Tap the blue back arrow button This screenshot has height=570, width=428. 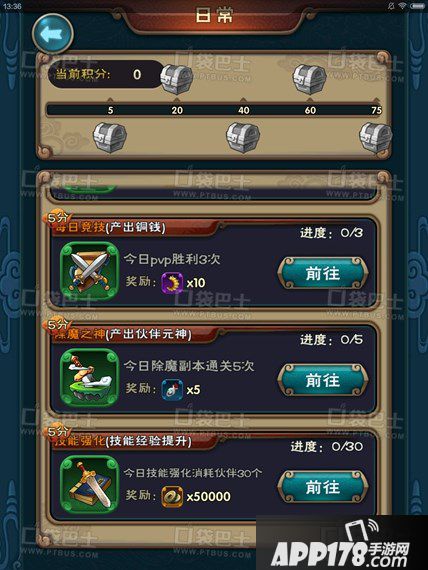(x=53, y=34)
